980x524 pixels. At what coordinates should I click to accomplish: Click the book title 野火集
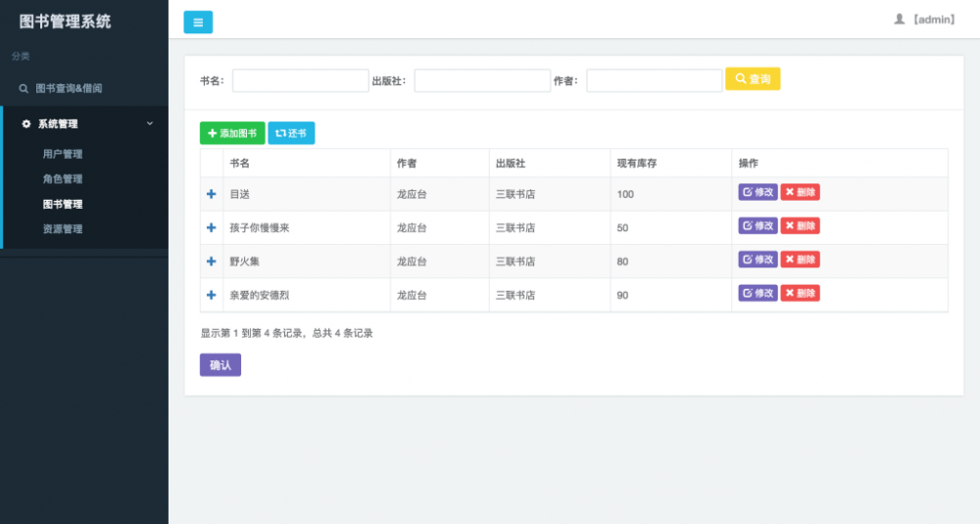pyautogui.click(x=244, y=262)
